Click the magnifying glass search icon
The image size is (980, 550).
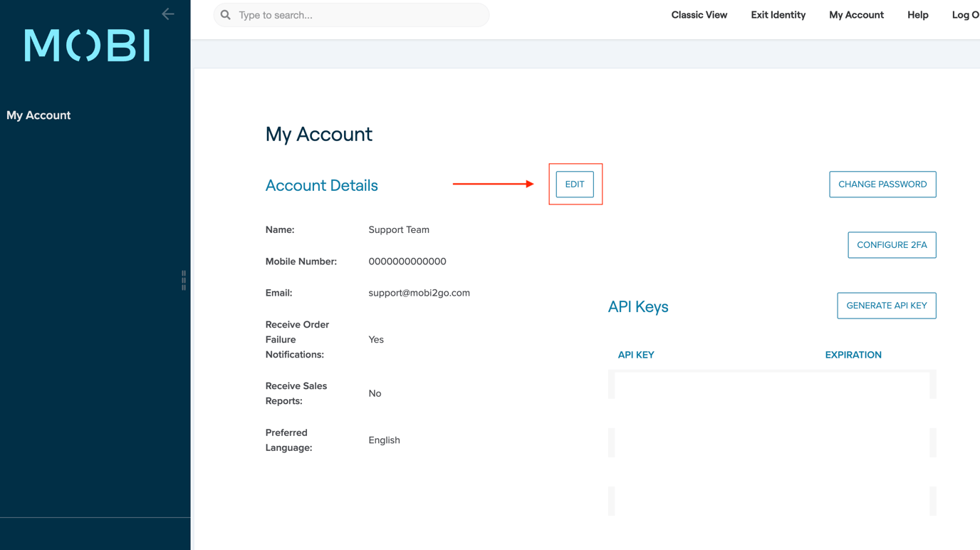(x=224, y=14)
